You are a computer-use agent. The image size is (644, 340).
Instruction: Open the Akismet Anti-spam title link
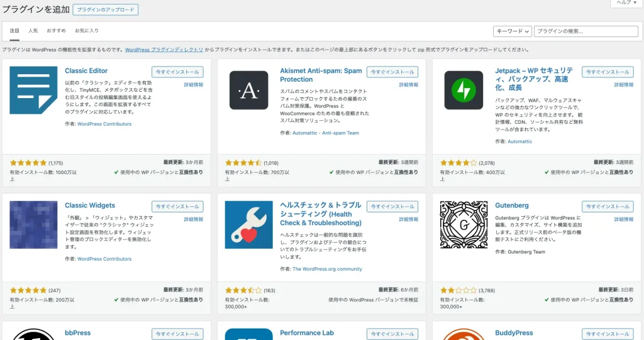[x=321, y=75]
